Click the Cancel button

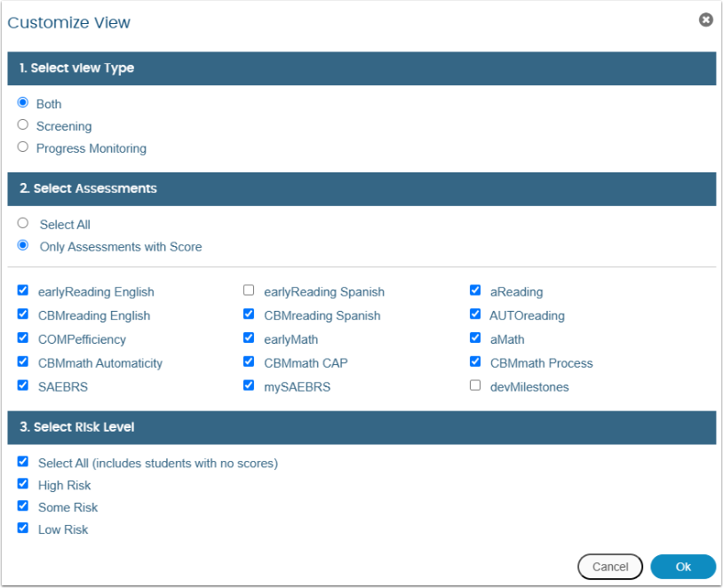click(610, 567)
